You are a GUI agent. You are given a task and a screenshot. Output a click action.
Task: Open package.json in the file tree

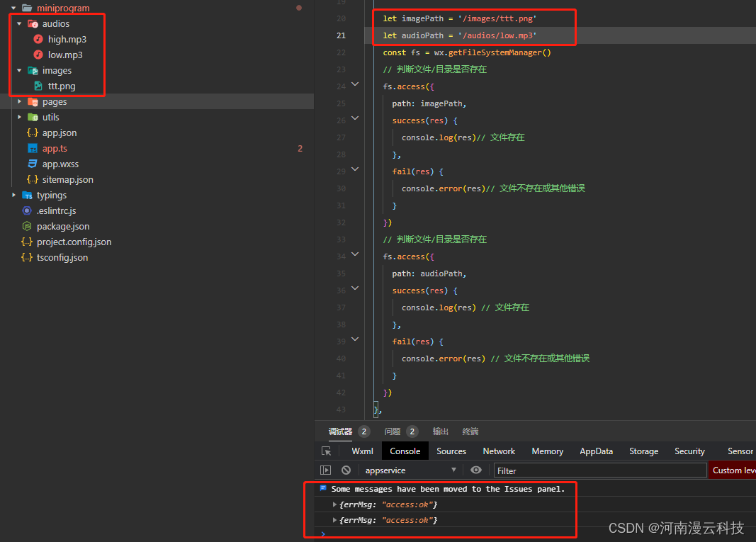[x=63, y=227]
